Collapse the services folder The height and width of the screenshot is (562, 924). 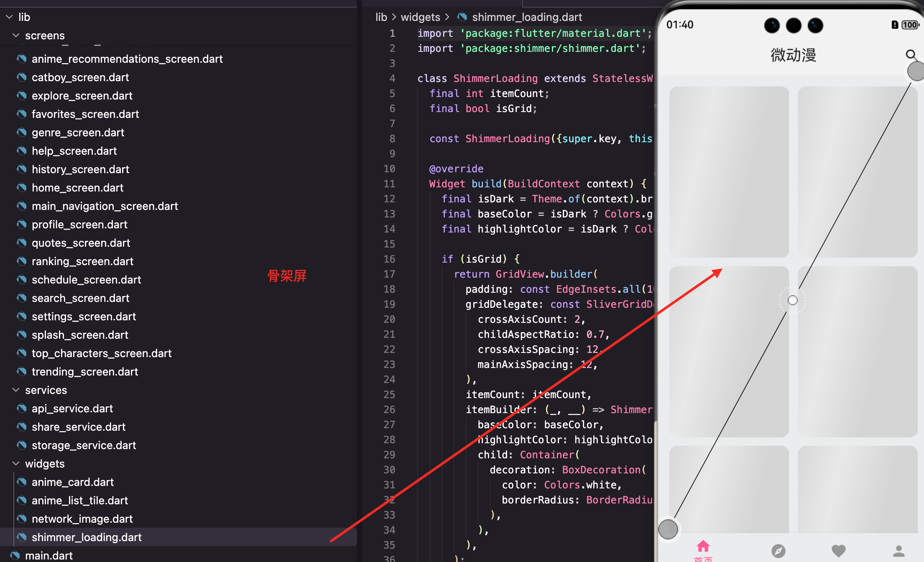[x=16, y=390]
